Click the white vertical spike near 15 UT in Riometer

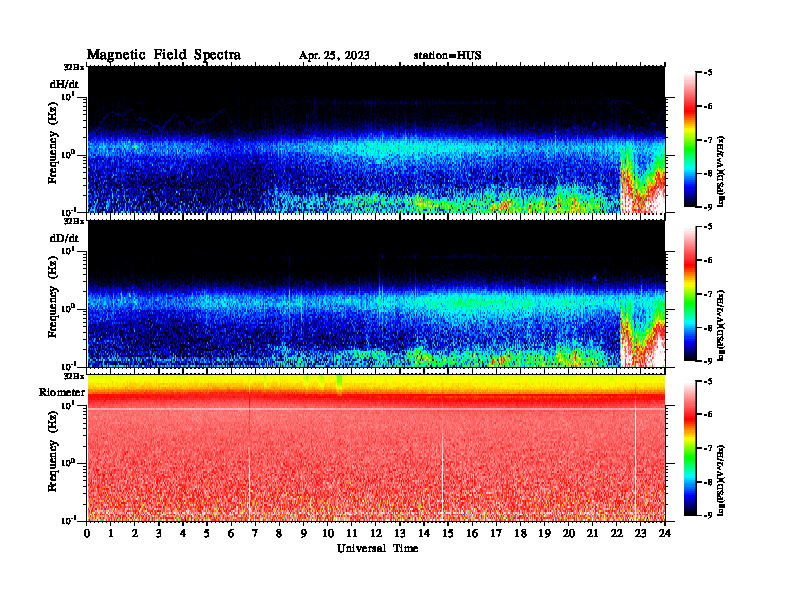click(x=442, y=475)
